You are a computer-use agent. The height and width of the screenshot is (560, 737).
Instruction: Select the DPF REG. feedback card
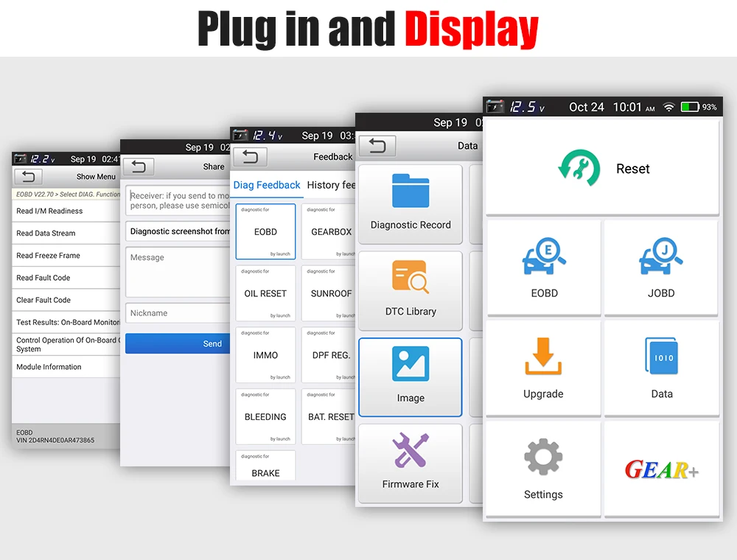point(329,354)
